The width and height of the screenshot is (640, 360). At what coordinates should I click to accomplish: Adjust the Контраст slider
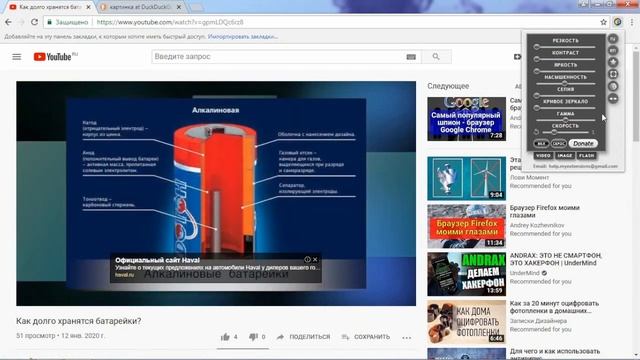[565, 59]
